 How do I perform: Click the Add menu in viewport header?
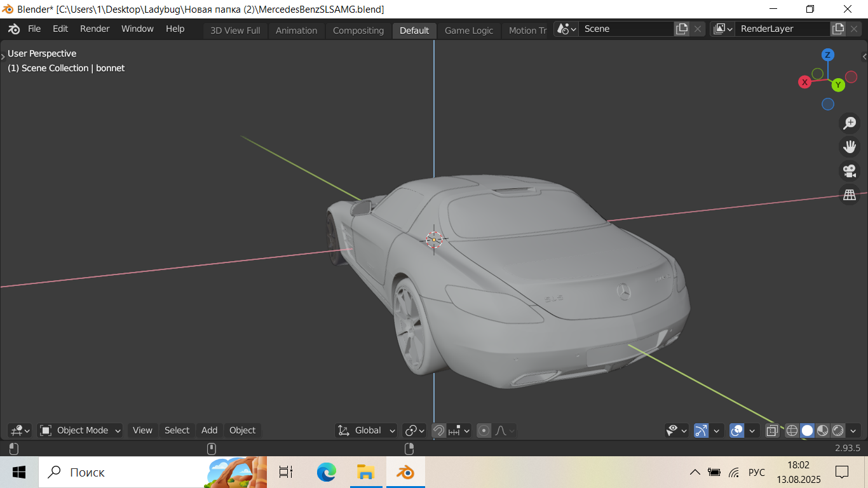210,430
